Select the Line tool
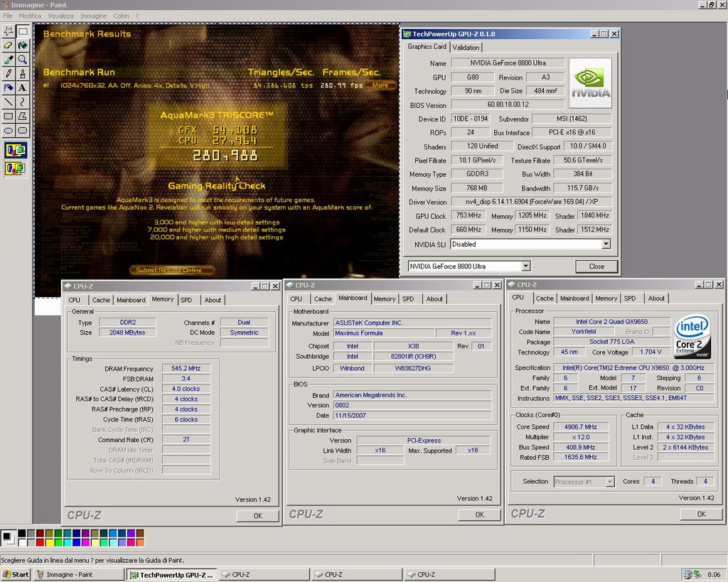Image resolution: width=728 pixels, height=582 pixels. [x=9, y=102]
